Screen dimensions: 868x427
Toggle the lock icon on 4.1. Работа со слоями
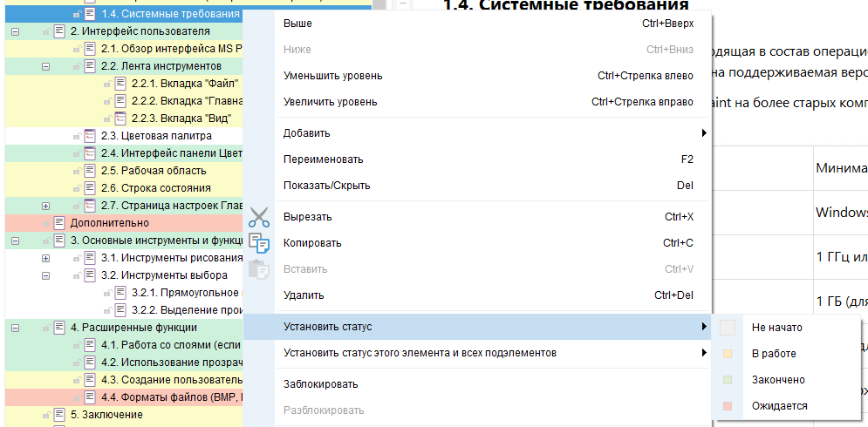76,345
